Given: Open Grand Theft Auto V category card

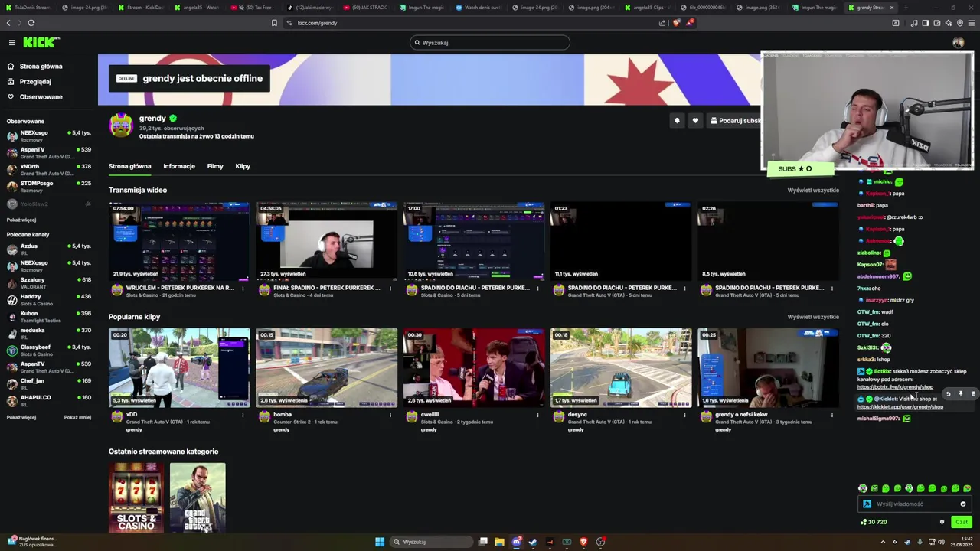Looking at the screenshot, I should click(x=198, y=498).
